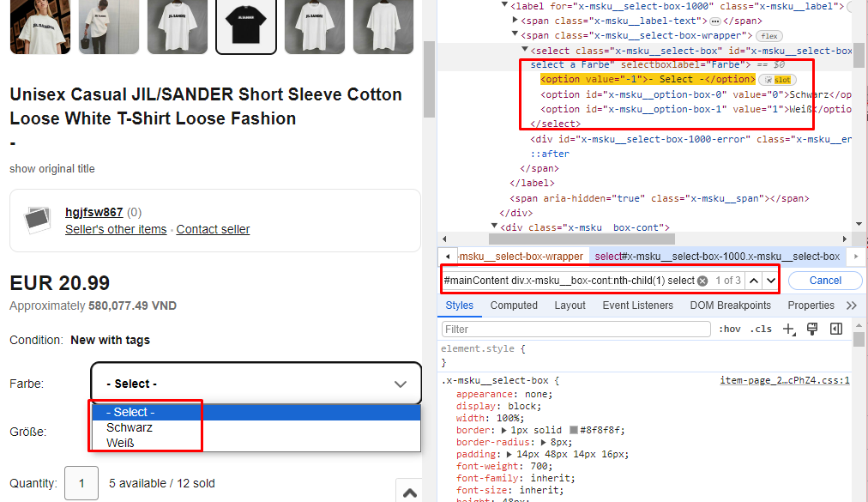Click the Cancel search button

click(825, 281)
